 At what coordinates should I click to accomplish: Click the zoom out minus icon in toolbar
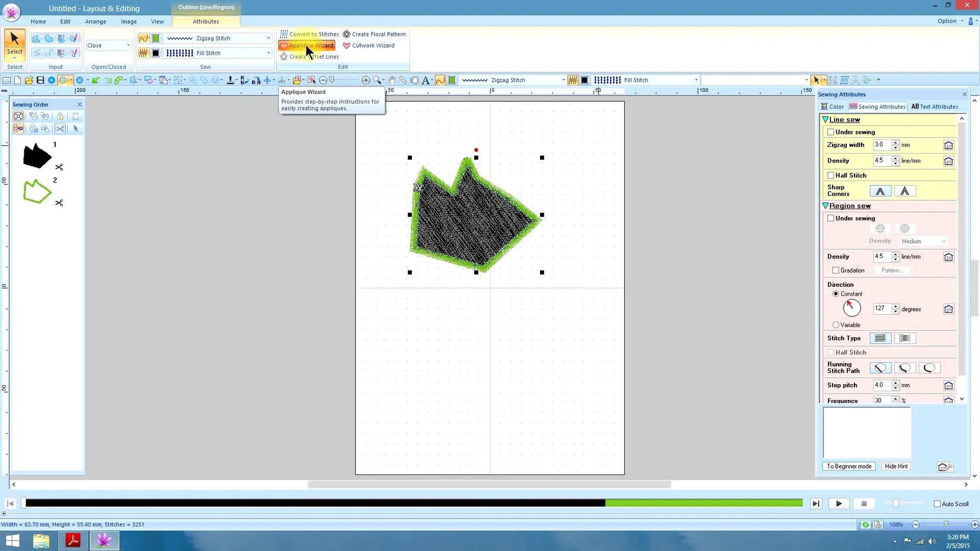pos(323,80)
